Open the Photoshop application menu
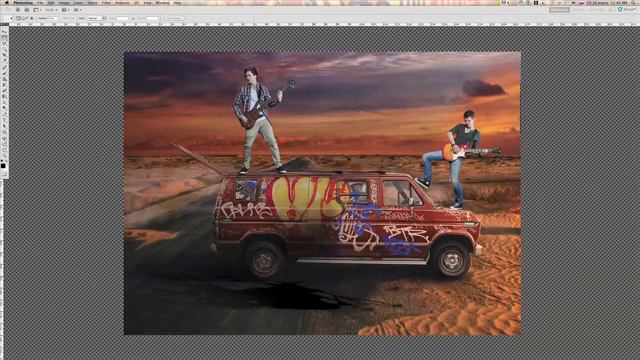640x360 pixels. point(22,3)
